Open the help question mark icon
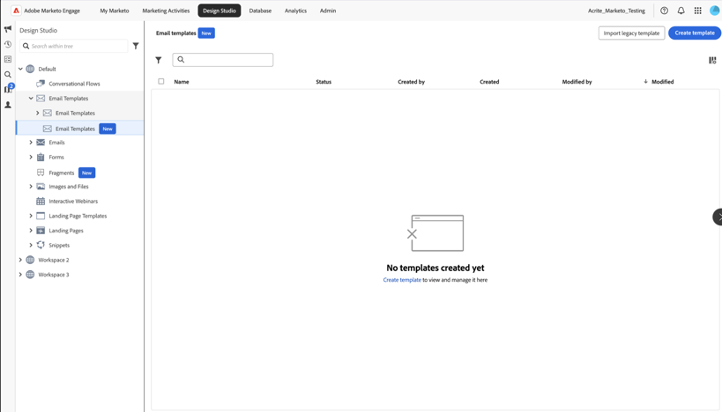 (664, 11)
